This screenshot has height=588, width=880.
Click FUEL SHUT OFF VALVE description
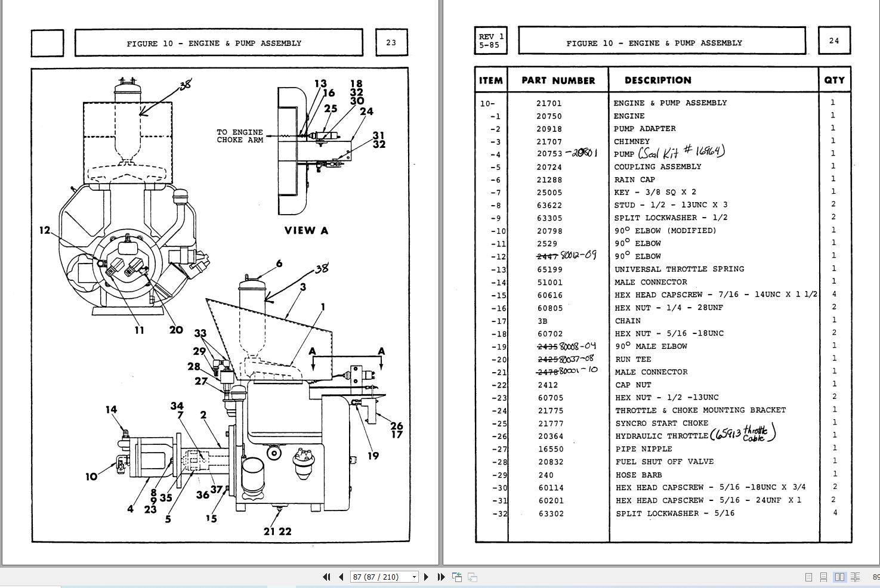click(665, 462)
